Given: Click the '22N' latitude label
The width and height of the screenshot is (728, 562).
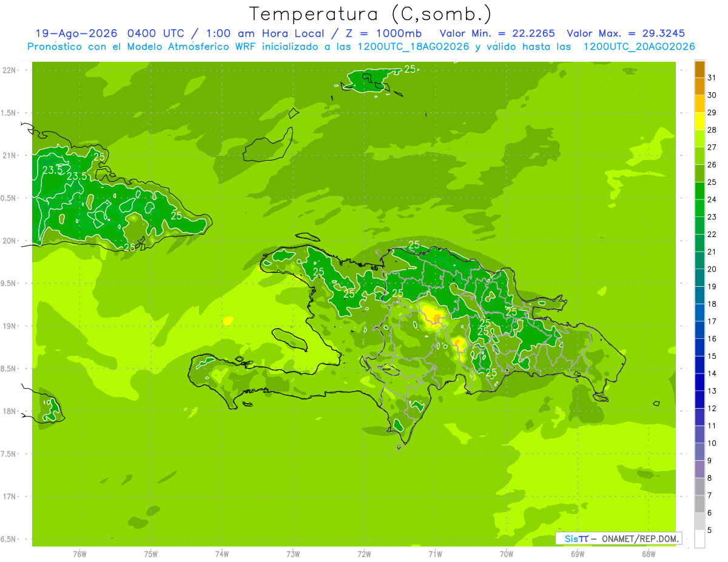Looking at the screenshot, I should (9, 70).
